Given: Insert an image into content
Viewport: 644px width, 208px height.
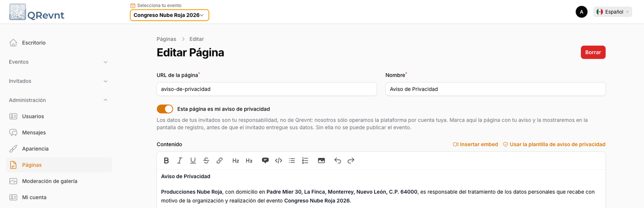Looking at the screenshot, I should [x=321, y=160].
